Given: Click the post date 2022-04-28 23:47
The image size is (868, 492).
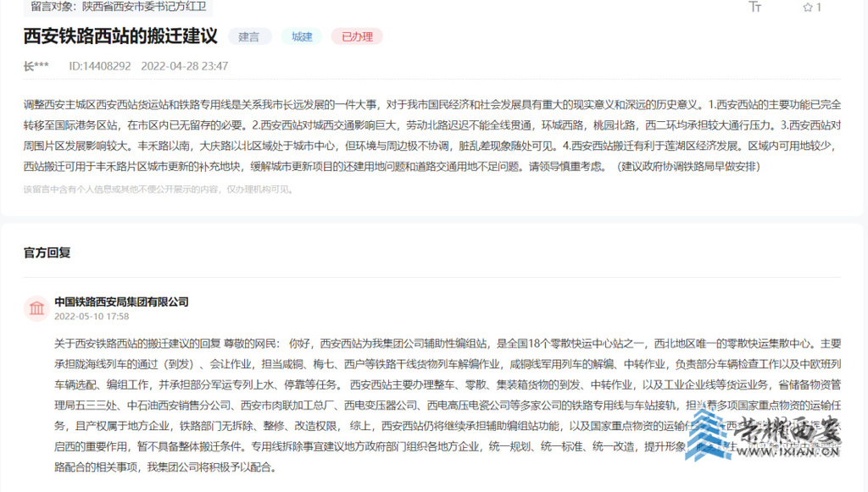Looking at the screenshot, I should 184,66.
